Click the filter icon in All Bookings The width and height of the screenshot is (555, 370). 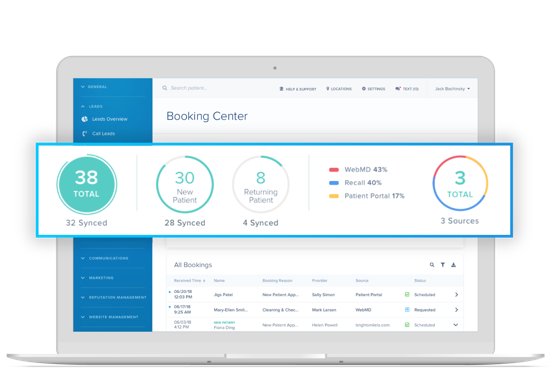442,264
